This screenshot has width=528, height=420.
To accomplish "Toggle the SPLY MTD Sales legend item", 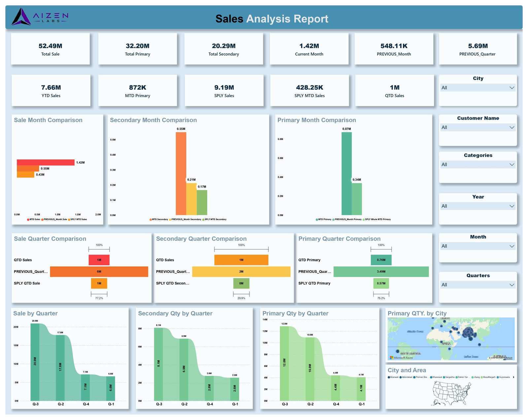I will (x=78, y=219).
